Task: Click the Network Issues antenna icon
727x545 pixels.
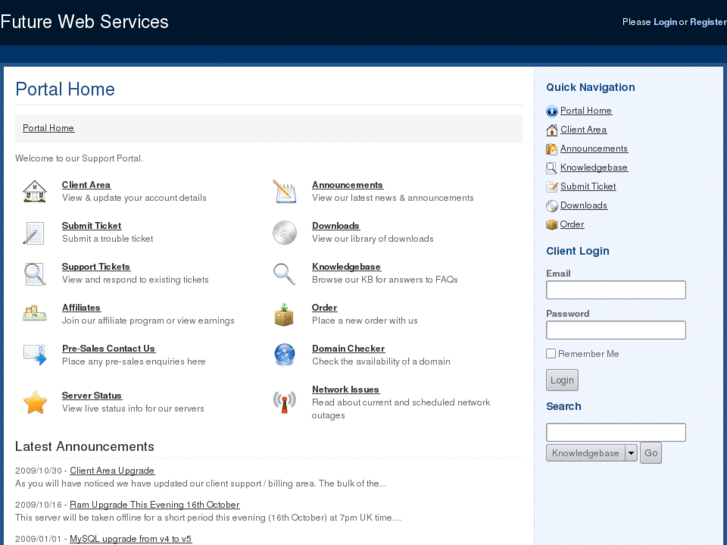Action: (285, 402)
